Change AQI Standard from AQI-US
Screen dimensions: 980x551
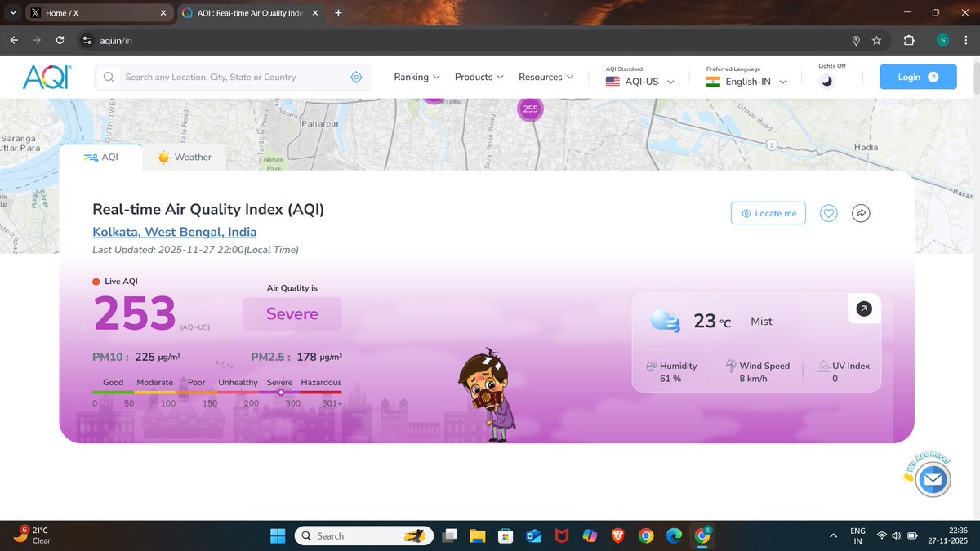[x=640, y=82]
